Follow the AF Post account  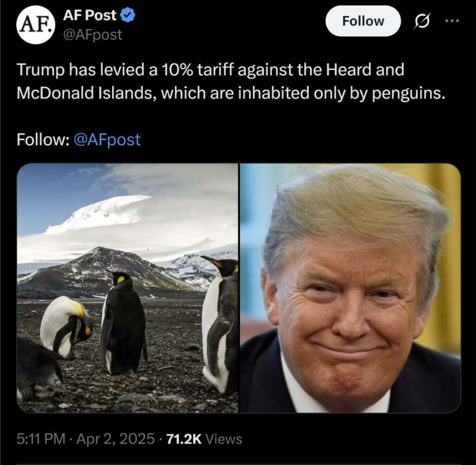(x=363, y=21)
